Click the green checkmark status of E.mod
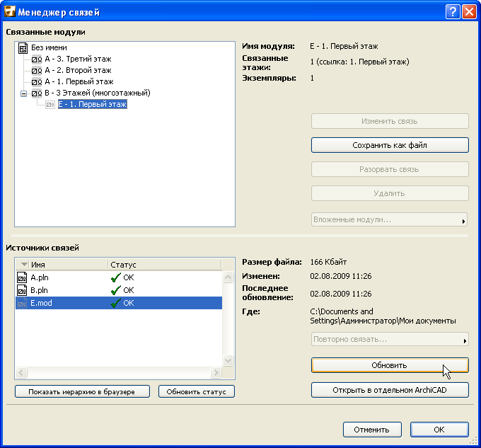481x448 pixels. click(x=115, y=303)
